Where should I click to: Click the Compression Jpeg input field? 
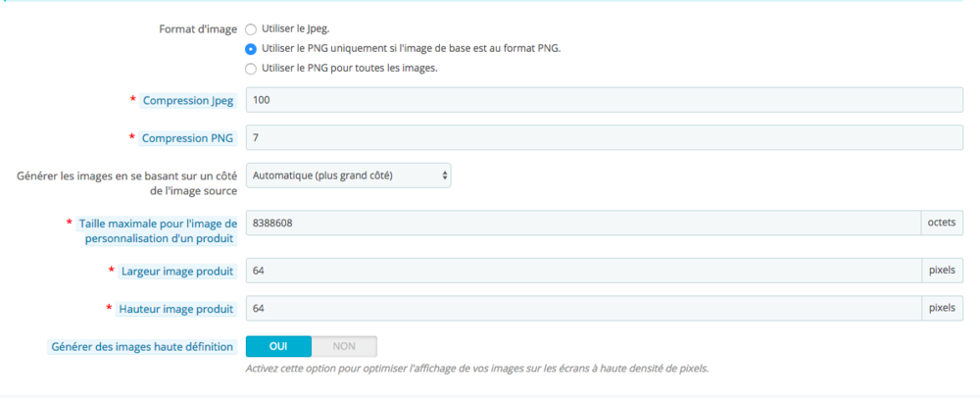point(604,101)
